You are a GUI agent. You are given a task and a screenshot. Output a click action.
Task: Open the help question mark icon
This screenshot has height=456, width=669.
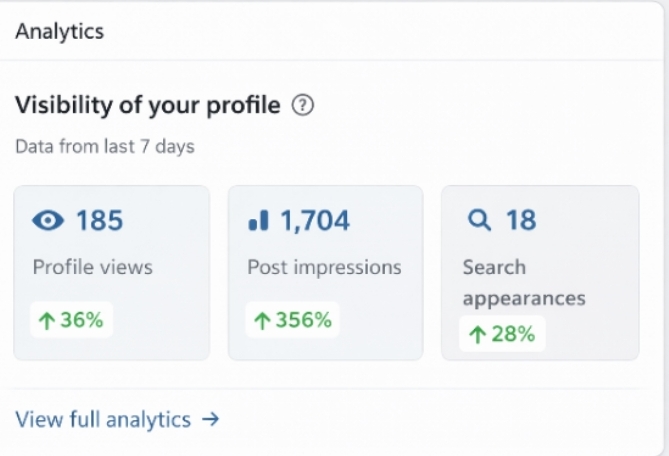(x=302, y=105)
